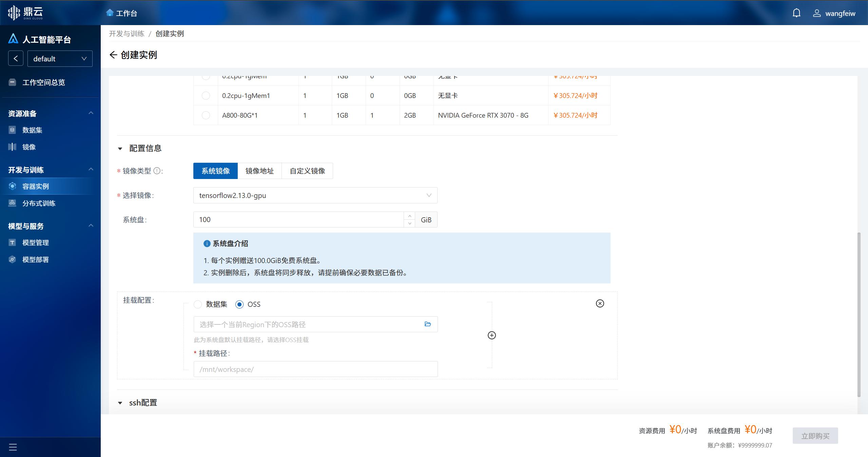Collapse the 模型与服务 sidebar section
This screenshot has height=457, width=868.
tap(91, 225)
